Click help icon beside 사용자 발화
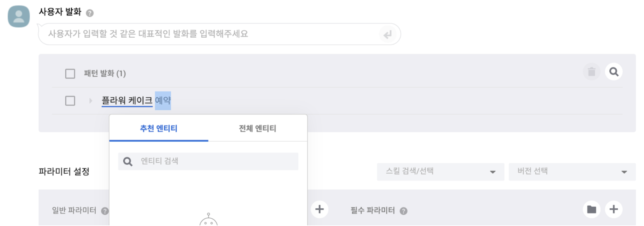Image resolution: width=644 pixels, height=226 pixels. click(90, 13)
